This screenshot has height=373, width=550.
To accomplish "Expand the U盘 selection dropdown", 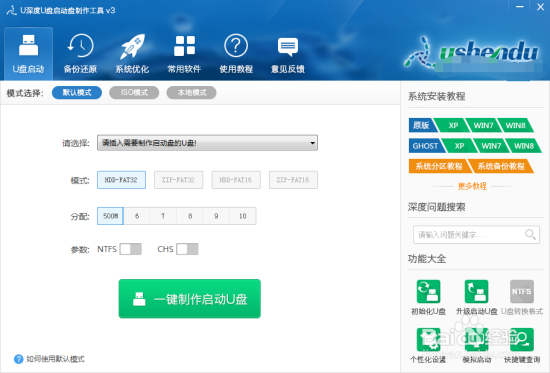I will click(x=207, y=143).
